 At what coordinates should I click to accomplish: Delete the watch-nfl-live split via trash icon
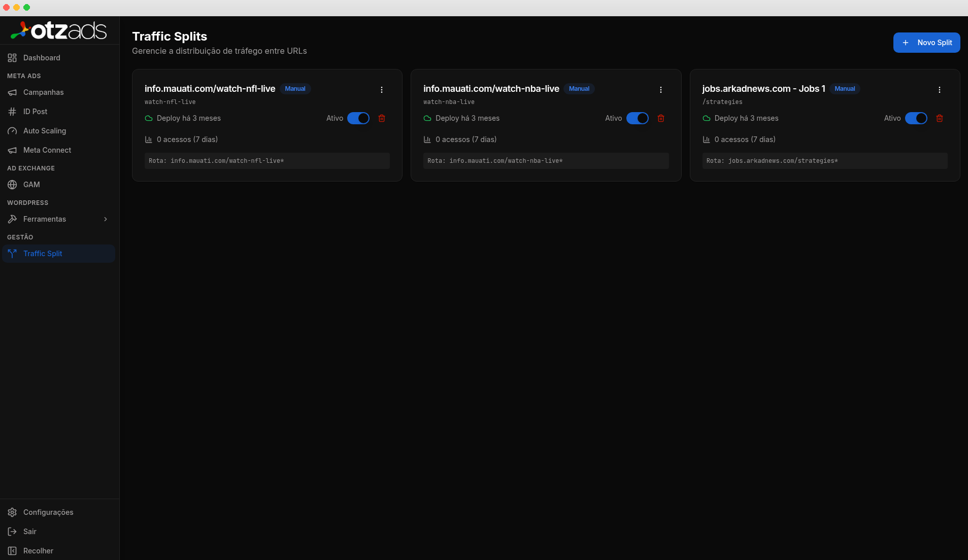click(x=382, y=118)
